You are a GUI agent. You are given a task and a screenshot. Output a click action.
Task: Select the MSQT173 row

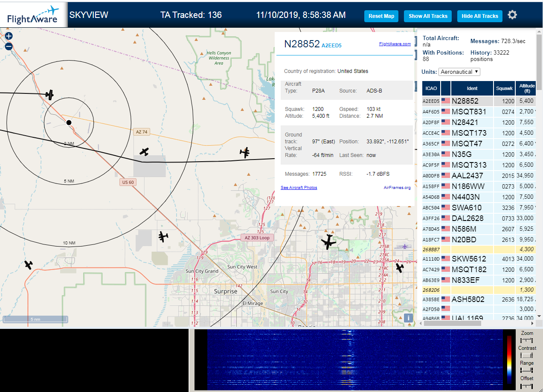pyautogui.click(x=479, y=133)
